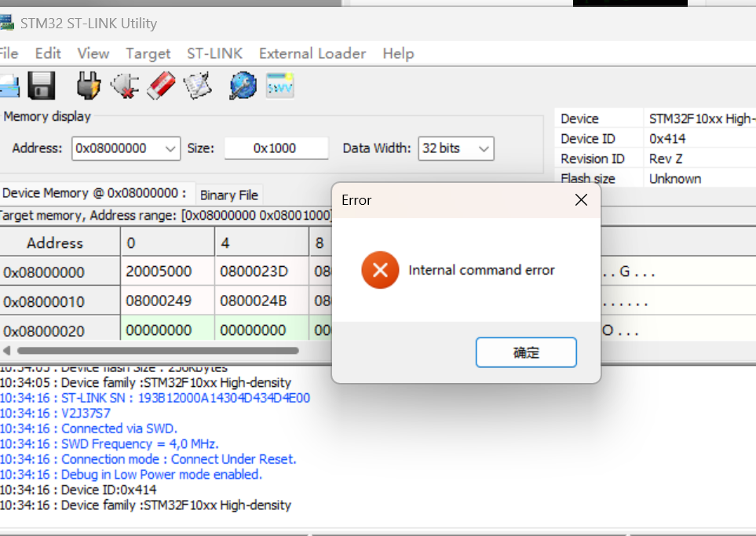Launch the Serial Wire Viewer

point(279,85)
